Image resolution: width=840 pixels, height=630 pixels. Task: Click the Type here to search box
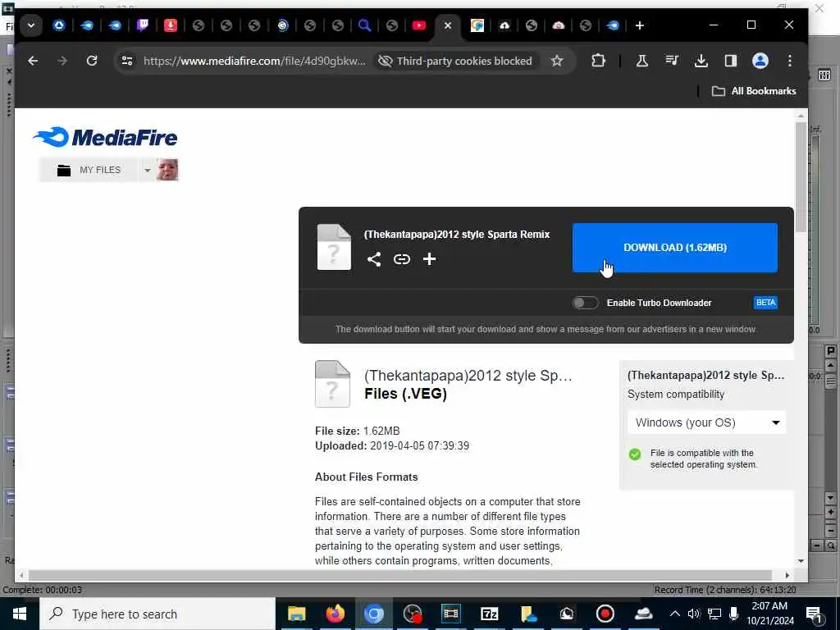pos(157,614)
